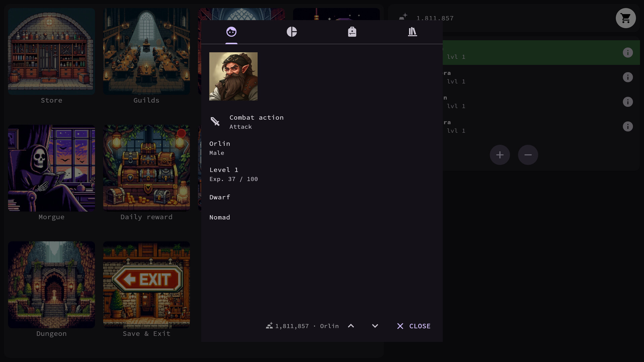Image resolution: width=644 pixels, height=362 pixels.
Task: Click the sword combat action icon
Action: click(x=215, y=121)
